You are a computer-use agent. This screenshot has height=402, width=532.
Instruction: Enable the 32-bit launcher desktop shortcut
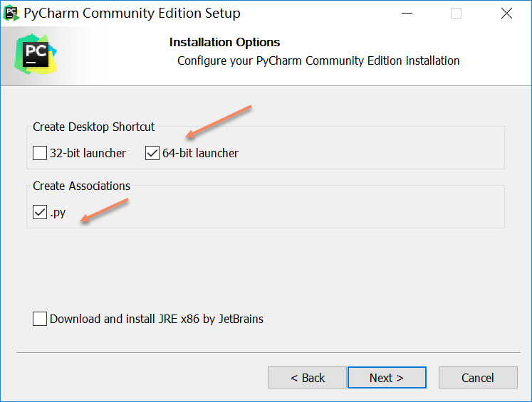(x=40, y=153)
